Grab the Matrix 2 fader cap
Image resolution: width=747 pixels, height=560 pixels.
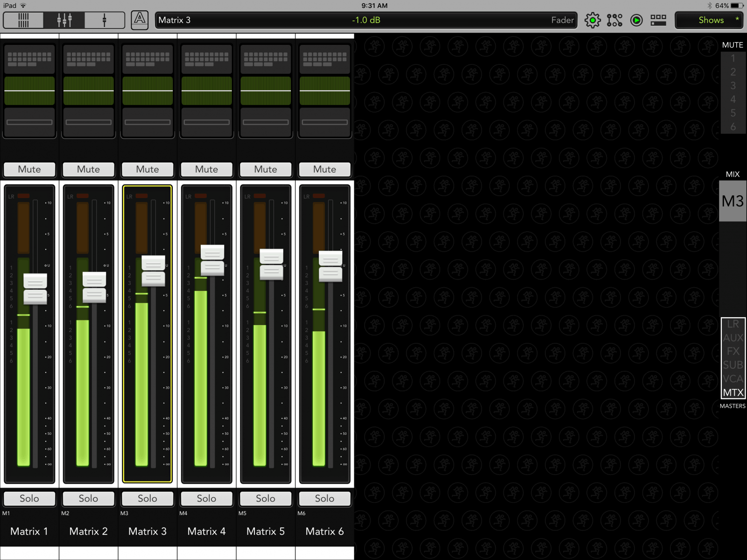[94, 287]
